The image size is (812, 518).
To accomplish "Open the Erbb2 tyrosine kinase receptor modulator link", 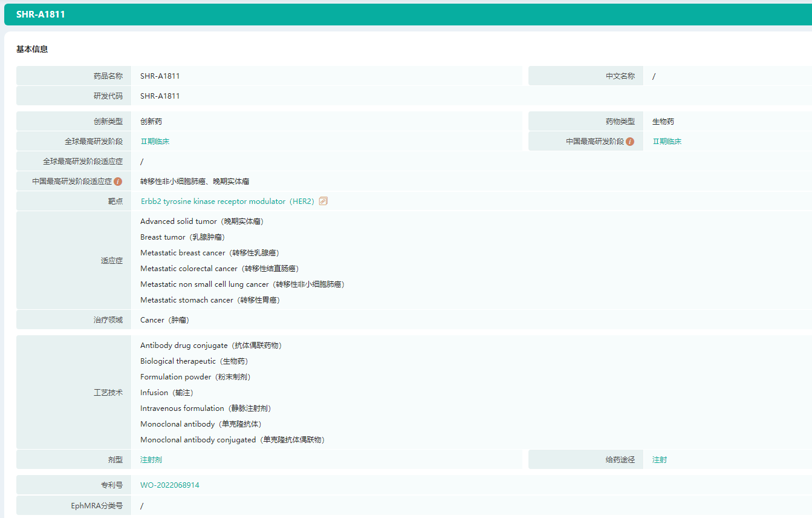I will tap(227, 202).
